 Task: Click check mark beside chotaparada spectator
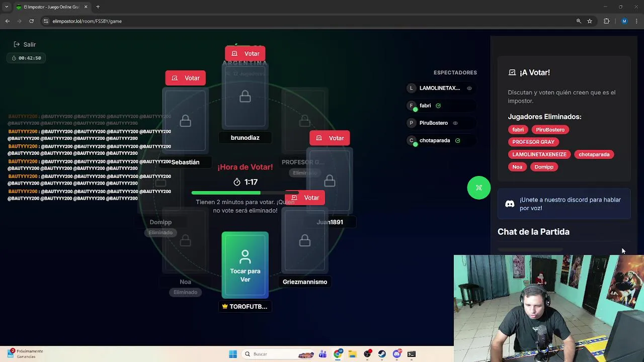pos(457,140)
